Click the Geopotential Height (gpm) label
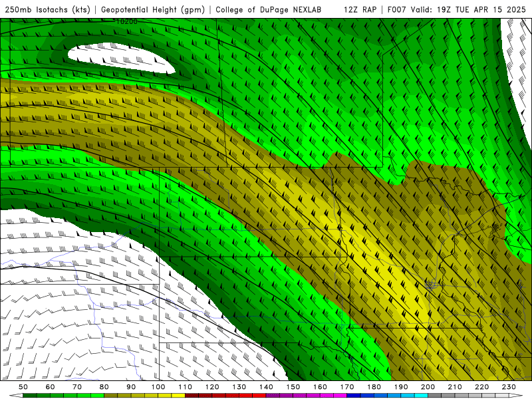This screenshot has width=532, height=399. pyautogui.click(x=153, y=10)
